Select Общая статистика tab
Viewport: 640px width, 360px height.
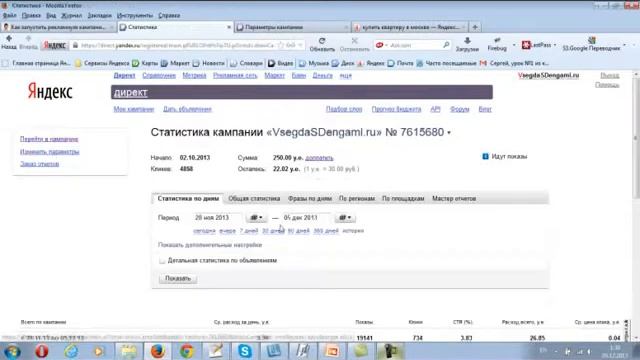[x=254, y=199]
